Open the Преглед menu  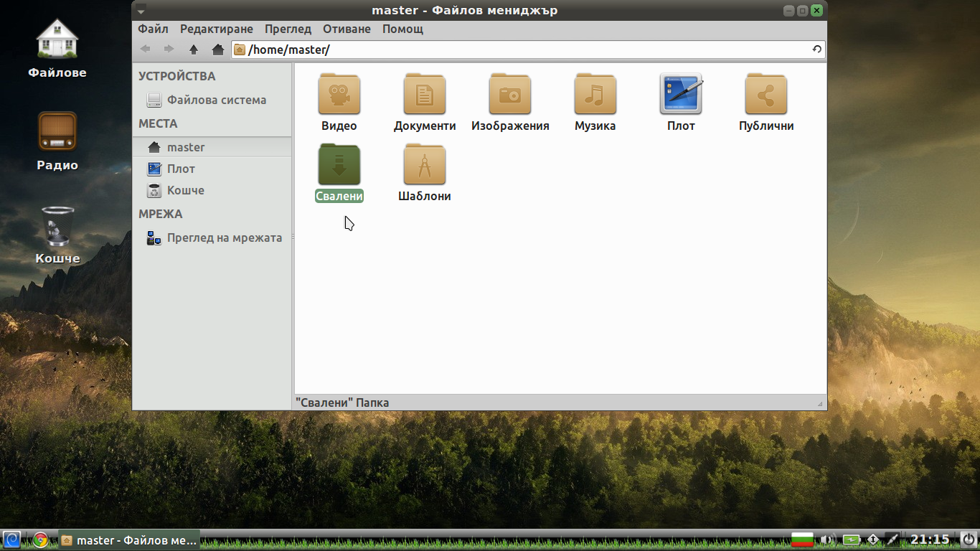(288, 29)
